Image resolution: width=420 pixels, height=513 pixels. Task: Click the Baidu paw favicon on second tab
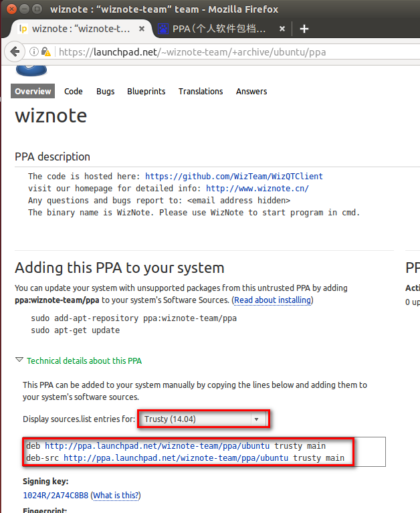(163, 29)
